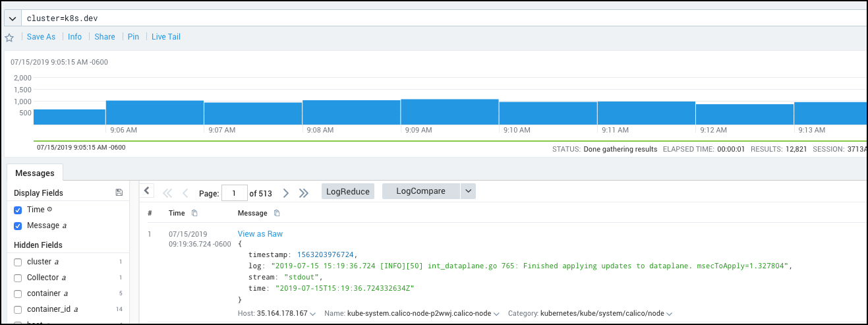The image size is (868, 325).
Task: Check the container_id field checkbox
Action: pyautogui.click(x=18, y=309)
